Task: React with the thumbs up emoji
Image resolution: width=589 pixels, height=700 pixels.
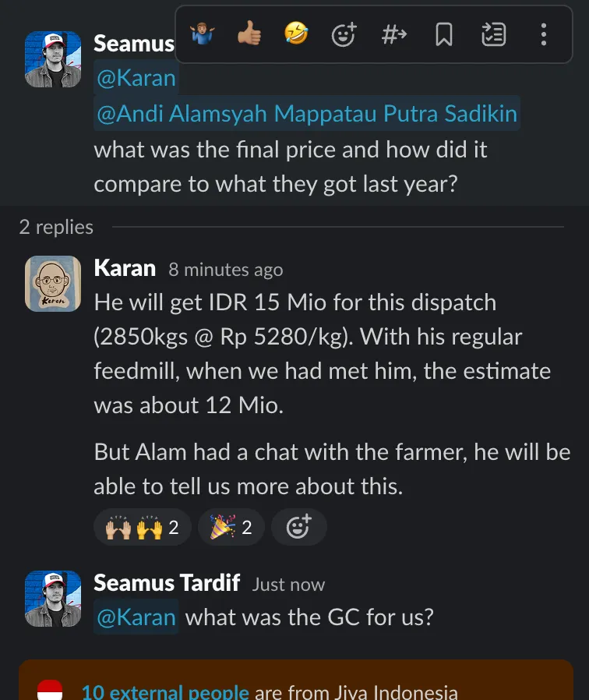Action: (249, 34)
